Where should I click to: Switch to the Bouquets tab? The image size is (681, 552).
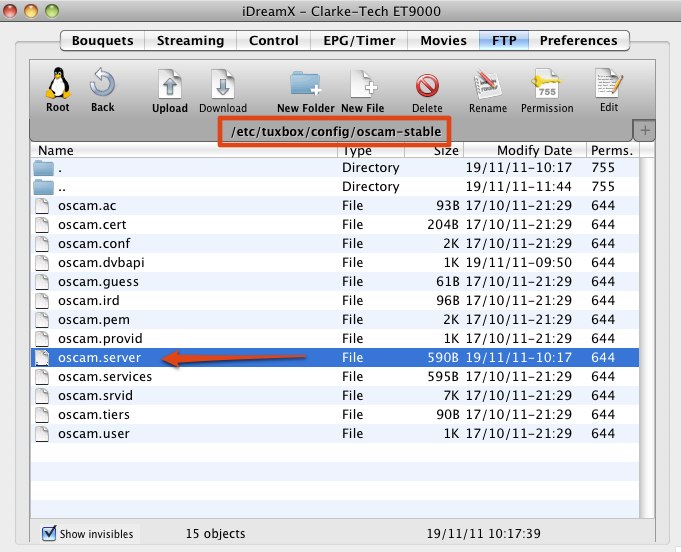point(102,41)
